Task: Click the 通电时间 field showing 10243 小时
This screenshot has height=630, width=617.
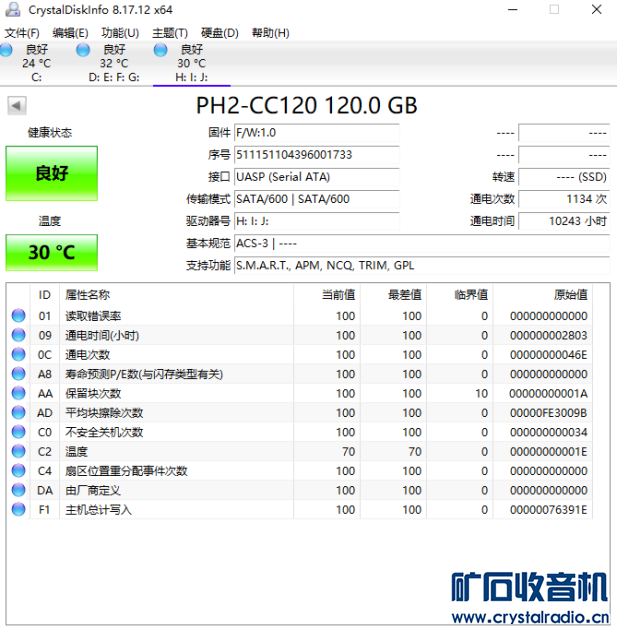Action: click(x=564, y=221)
